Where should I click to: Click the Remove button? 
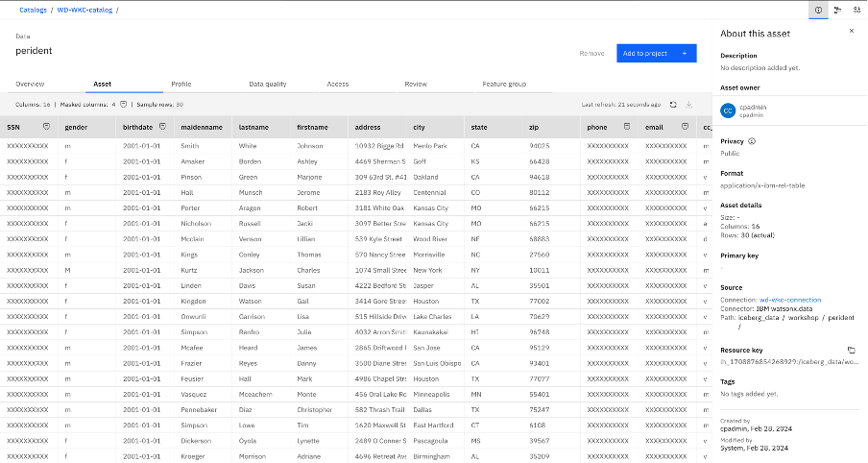591,53
